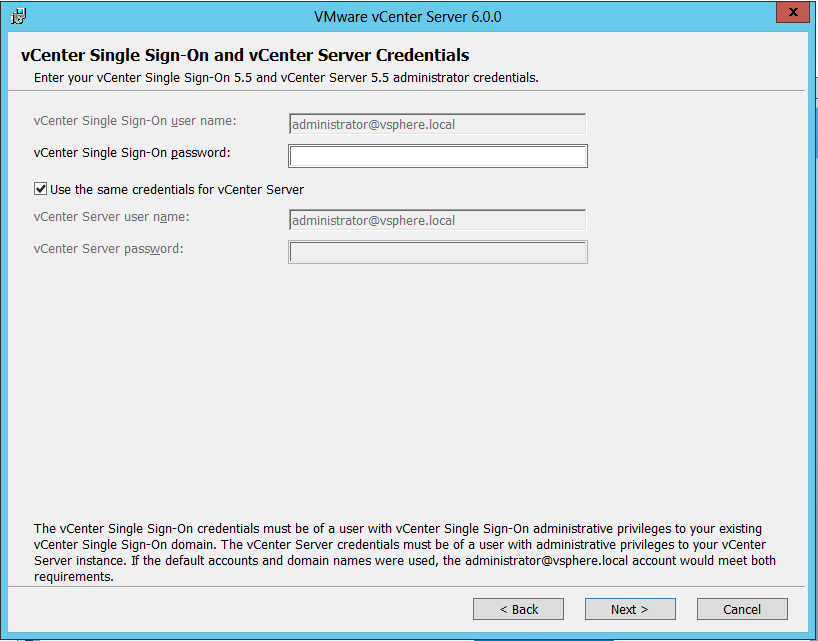Close the vCenter Server installer window
Viewport: 818px width, 641px height.
(x=792, y=13)
